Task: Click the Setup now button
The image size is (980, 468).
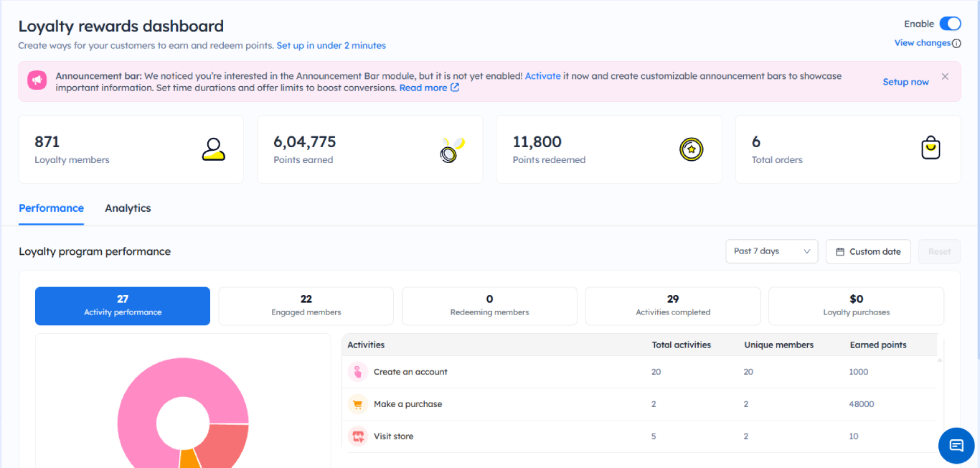Action: tap(905, 82)
